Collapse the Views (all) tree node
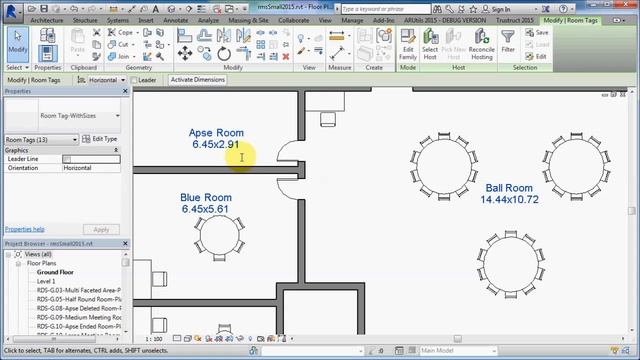This screenshot has width=640, height=360. (x=8, y=254)
